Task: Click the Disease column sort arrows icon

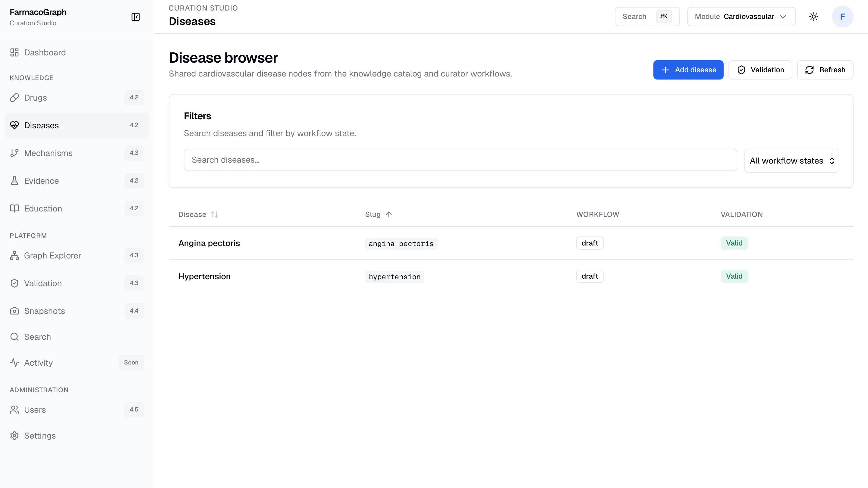Action: [215, 214]
